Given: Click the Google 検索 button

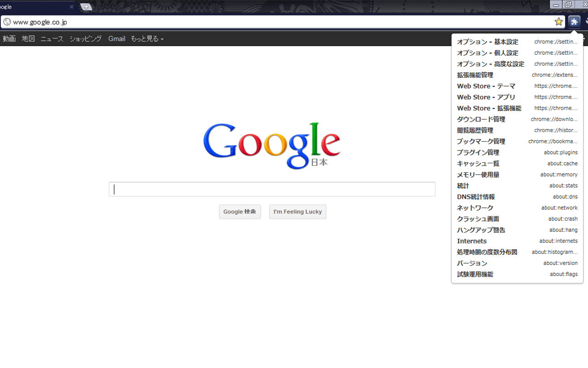Looking at the screenshot, I should [x=240, y=212].
